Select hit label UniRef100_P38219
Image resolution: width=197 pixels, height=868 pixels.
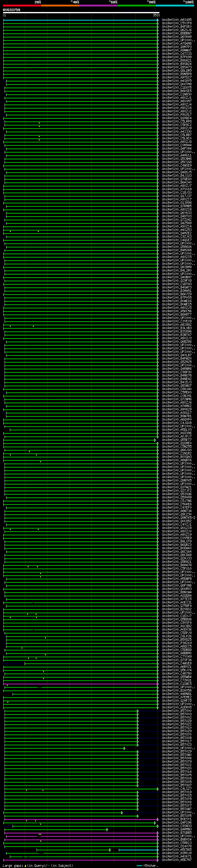point(177,643)
